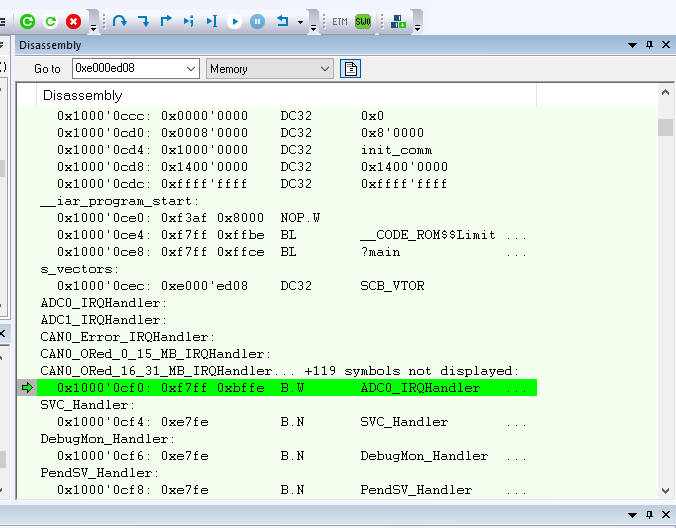
Task: Select the B.N SVC_Handler line
Action: coord(287,422)
